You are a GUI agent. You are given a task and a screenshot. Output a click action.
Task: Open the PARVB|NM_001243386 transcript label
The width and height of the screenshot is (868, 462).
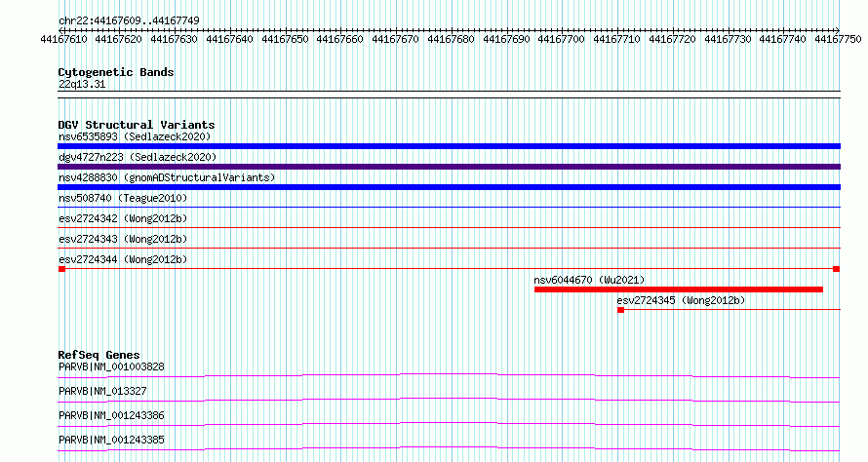point(111,415)
